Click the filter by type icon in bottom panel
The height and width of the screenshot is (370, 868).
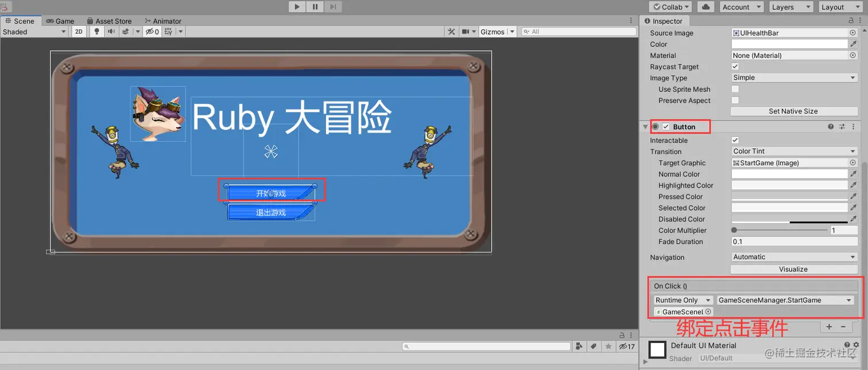tap(580, 346)
